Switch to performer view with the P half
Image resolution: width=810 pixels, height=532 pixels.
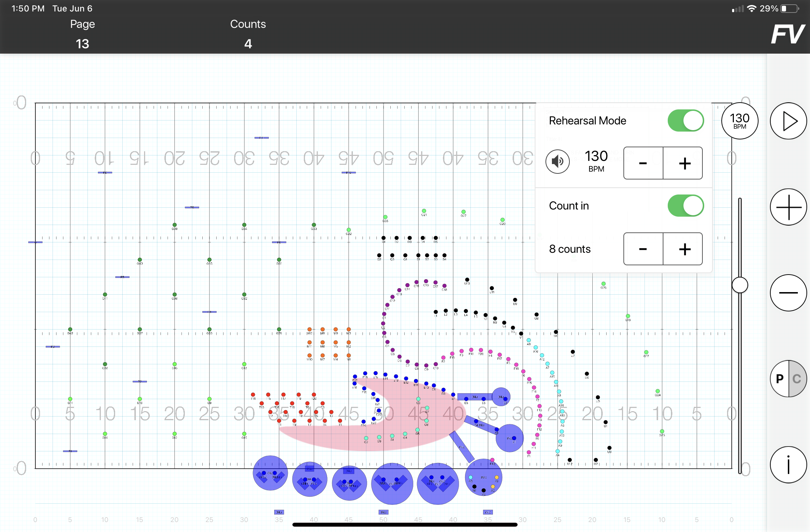780,379
